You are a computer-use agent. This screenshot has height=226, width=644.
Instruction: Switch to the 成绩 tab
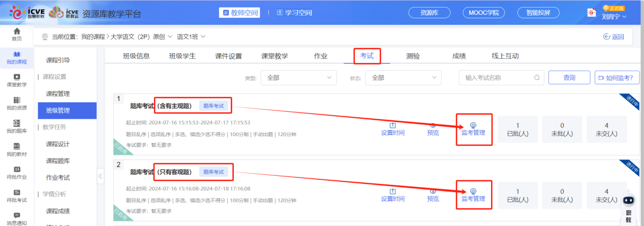(458, 56)
